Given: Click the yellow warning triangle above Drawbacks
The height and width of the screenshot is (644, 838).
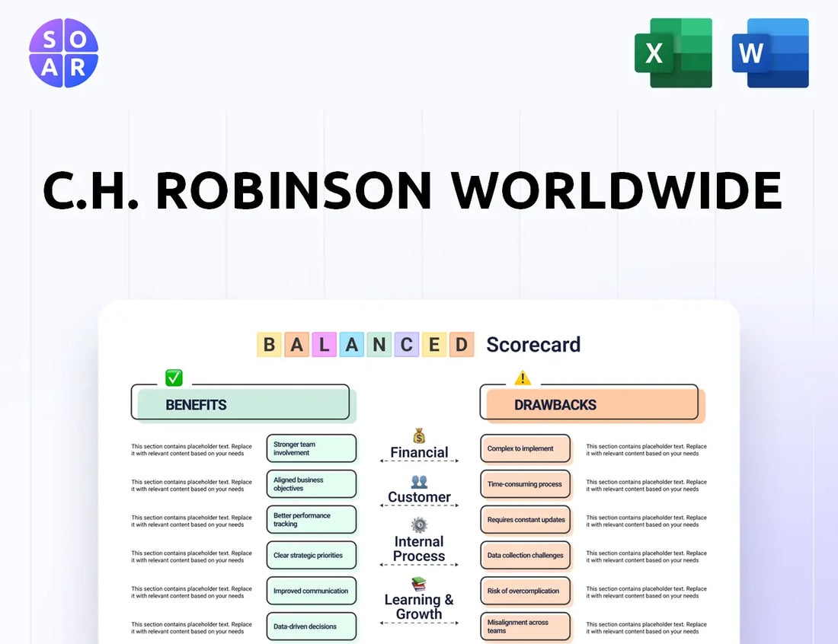Looking at the screenshot, I should point(523,378).
